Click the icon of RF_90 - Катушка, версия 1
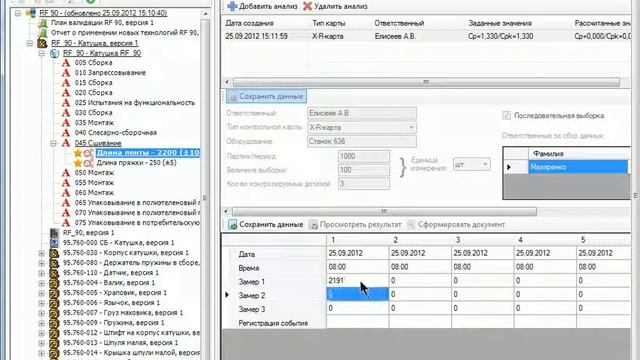 pyautogui.click(x=42, y=43)
